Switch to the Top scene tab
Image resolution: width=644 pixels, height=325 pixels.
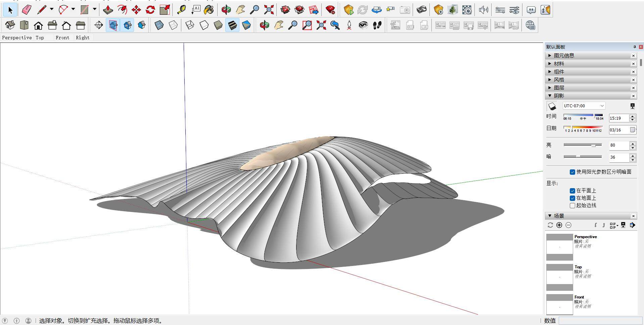point(40,38)
